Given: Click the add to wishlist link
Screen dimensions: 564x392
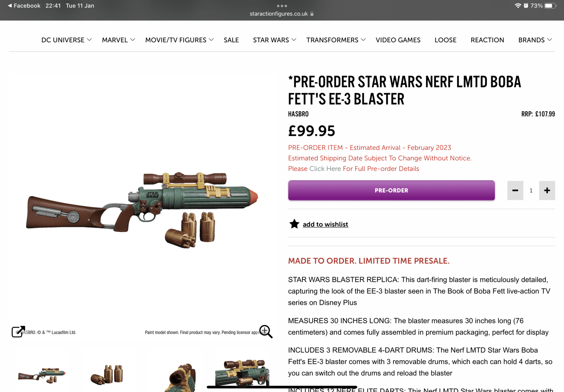Looking at the screenshot, I should click(x=325, y=224).
